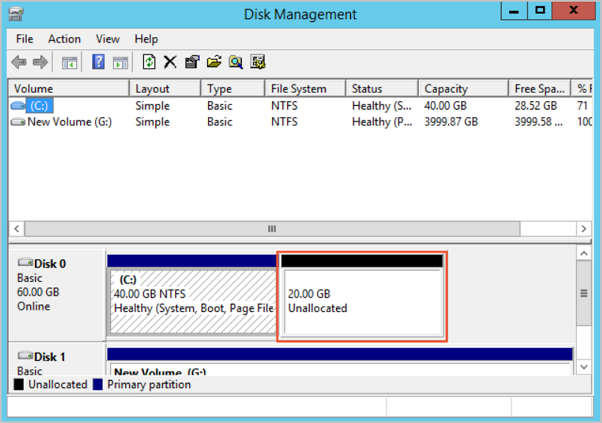Click the Disk 0 label panel

click(x=57, y=295)
